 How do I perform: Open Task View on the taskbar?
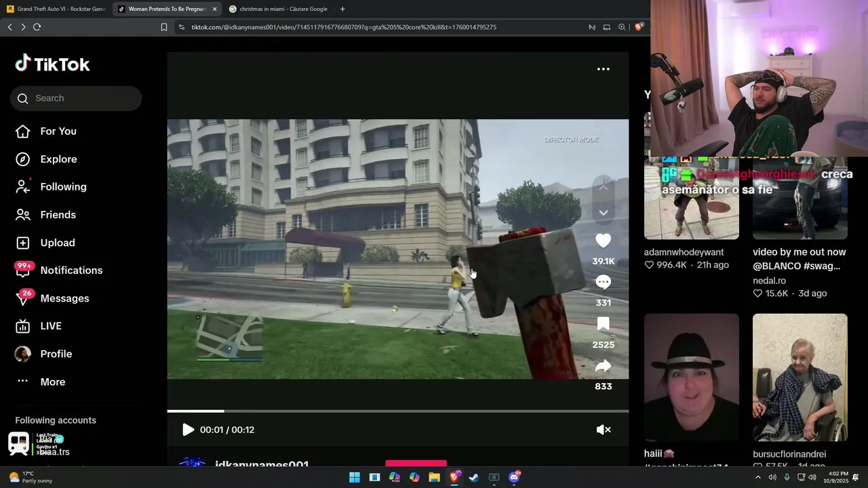tap(374, 477)
